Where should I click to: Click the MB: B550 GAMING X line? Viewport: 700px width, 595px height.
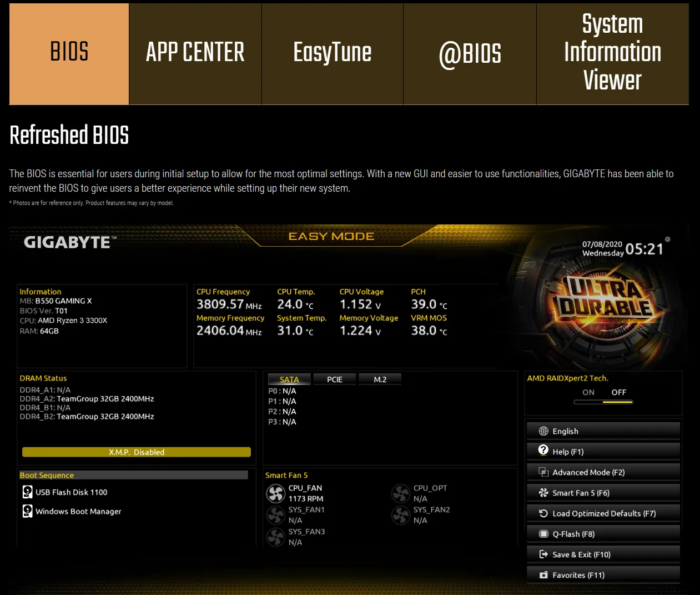coord(56,301)
